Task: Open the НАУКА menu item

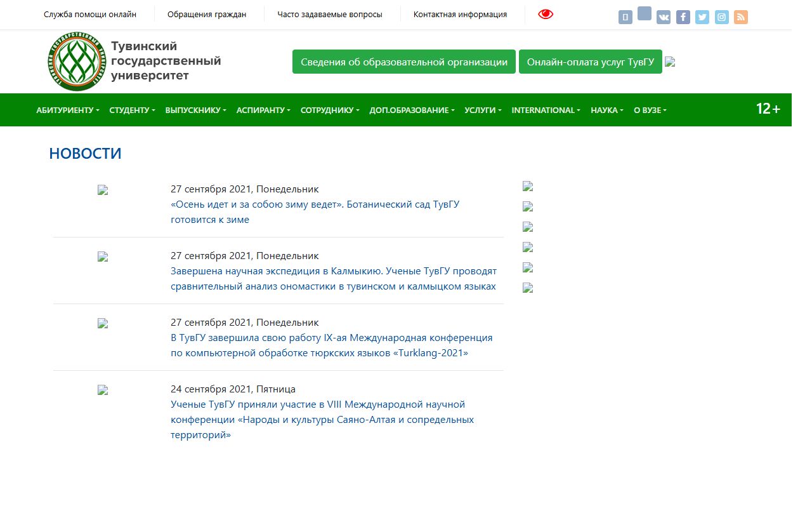Action: point(607,110)
